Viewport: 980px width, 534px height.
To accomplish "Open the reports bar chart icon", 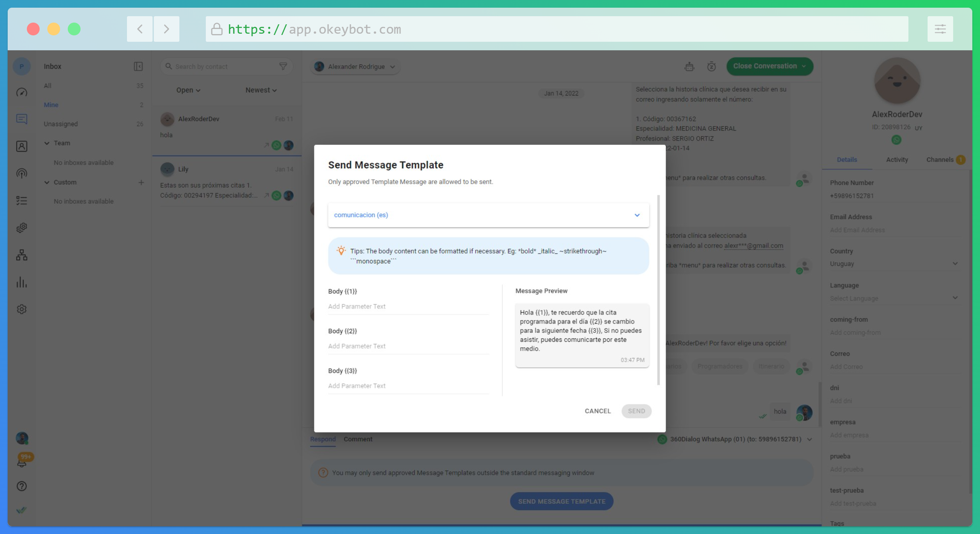I will 22,282.
